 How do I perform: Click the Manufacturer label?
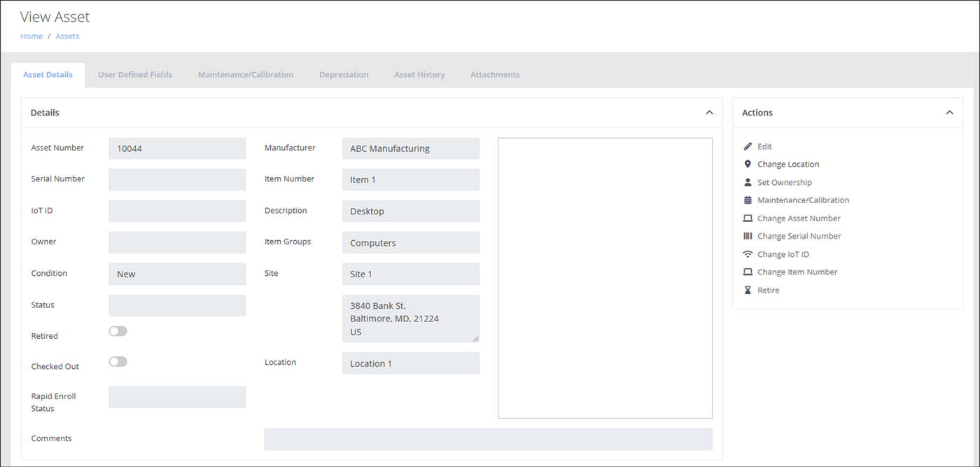pyautogui.click(x=290, y=148)
